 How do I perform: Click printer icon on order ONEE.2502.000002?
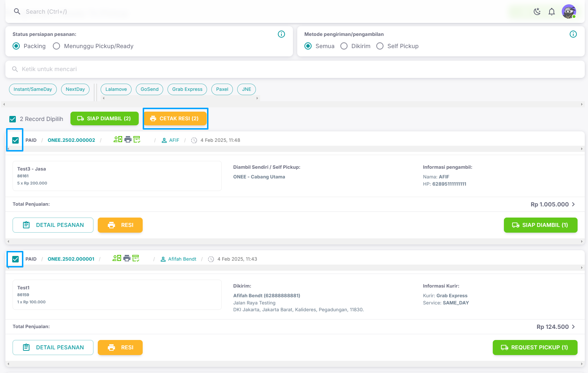point(128,140)
